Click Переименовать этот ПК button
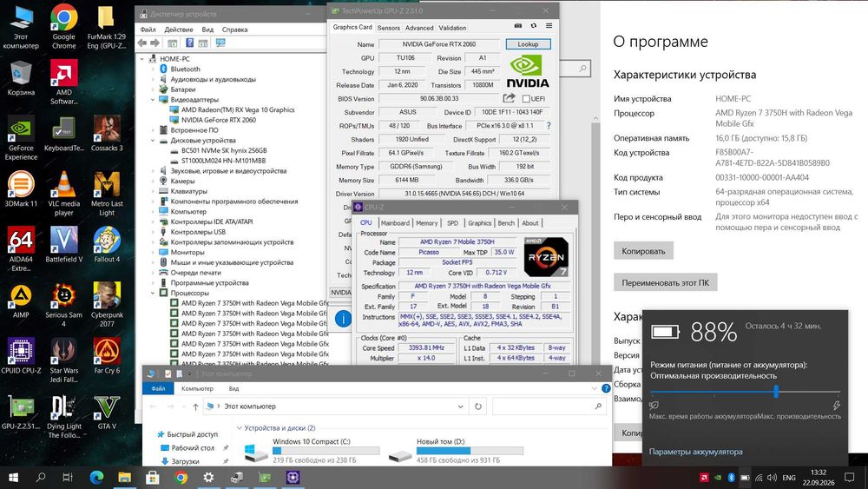Screen dimensions: 868x489 tap(666, 282)
